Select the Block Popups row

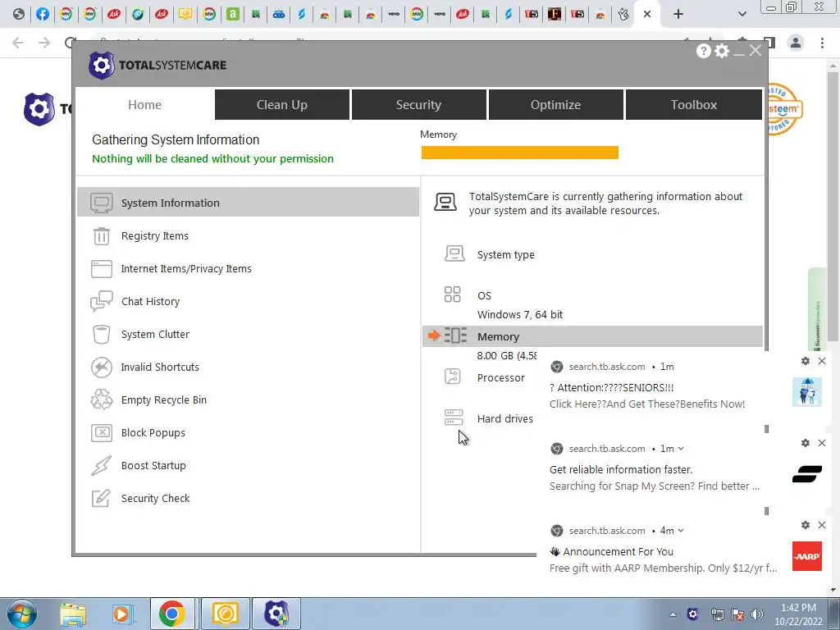248,432
